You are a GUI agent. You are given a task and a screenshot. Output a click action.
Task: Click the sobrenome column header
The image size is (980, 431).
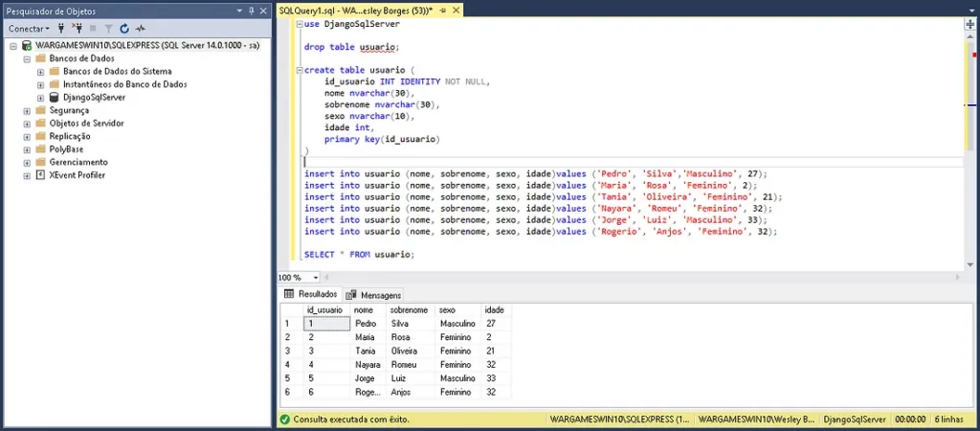tap(411, 309)
